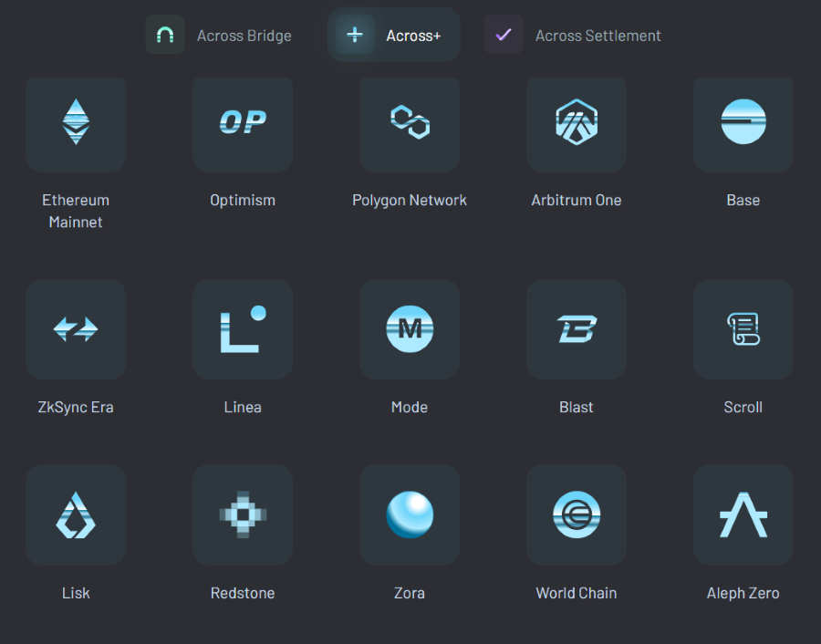821x644 pixels.
Task: Click the Across Settlement checkmark icon
Action: 504,35
